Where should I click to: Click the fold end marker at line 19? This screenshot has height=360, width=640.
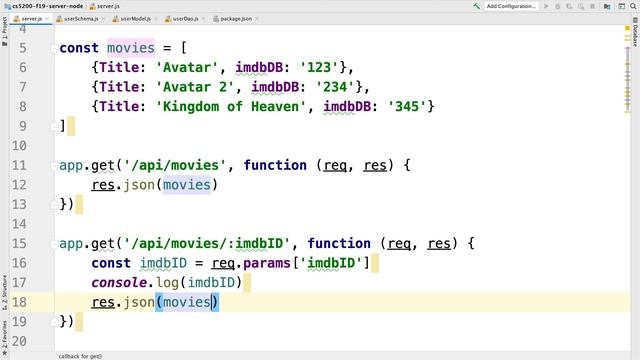pos(54,322)
